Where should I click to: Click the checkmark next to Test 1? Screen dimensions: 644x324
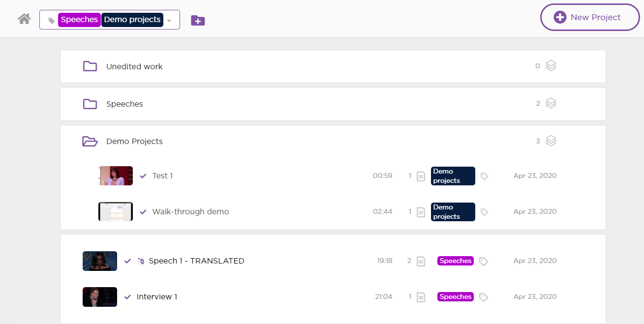pyautogui.click(x=143, y=176)
